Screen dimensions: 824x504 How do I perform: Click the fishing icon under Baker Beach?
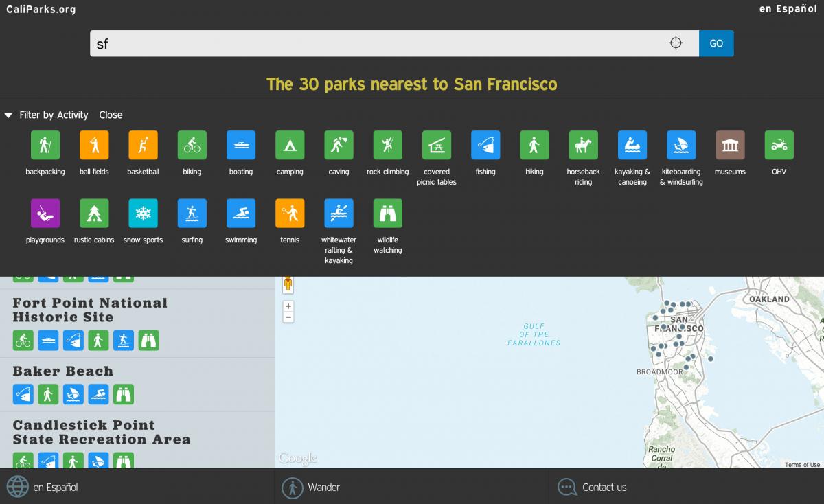point(23,394)
